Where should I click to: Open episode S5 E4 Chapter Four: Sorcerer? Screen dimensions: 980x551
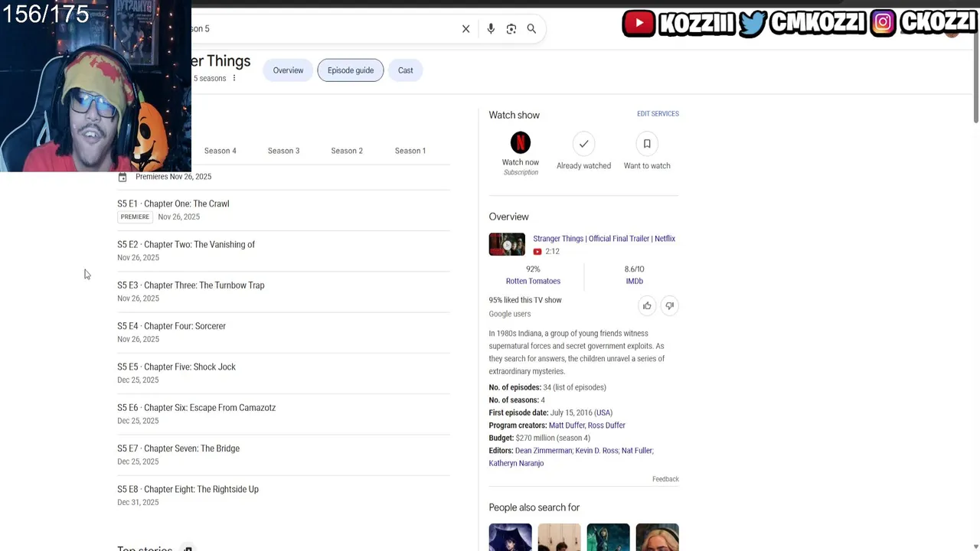283,332
